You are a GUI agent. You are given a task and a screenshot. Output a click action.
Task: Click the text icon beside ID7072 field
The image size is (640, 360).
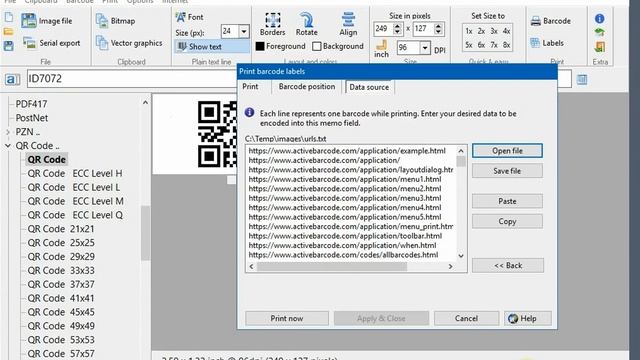12,79
